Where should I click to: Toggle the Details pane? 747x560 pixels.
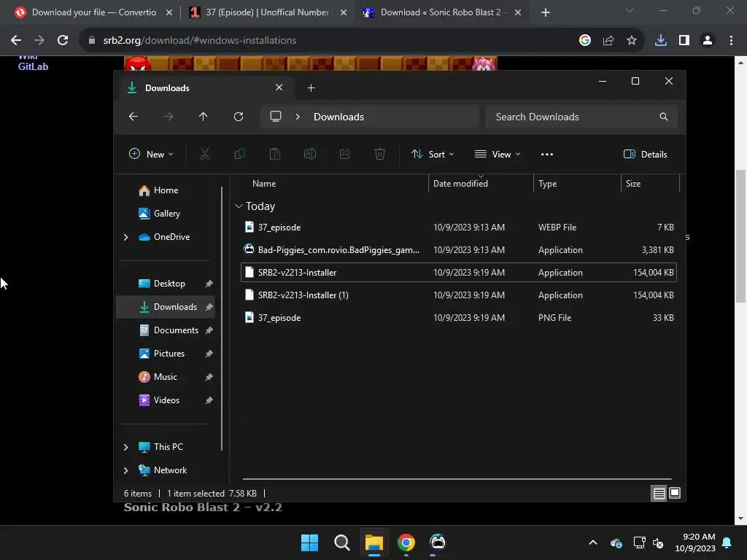click(646, 155)
